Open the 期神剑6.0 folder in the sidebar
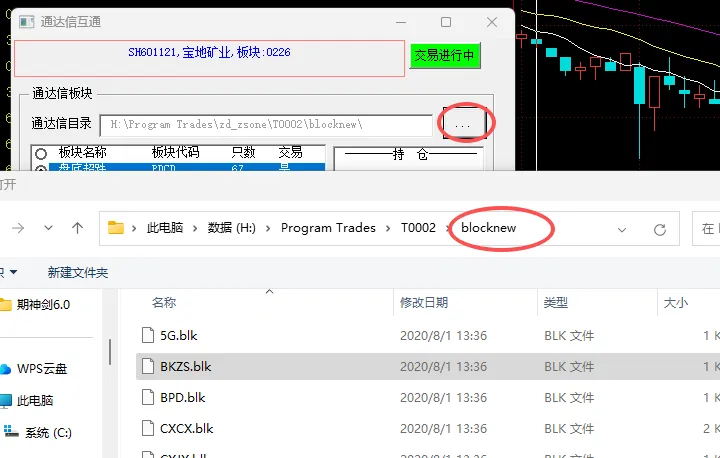 (43, 305)
